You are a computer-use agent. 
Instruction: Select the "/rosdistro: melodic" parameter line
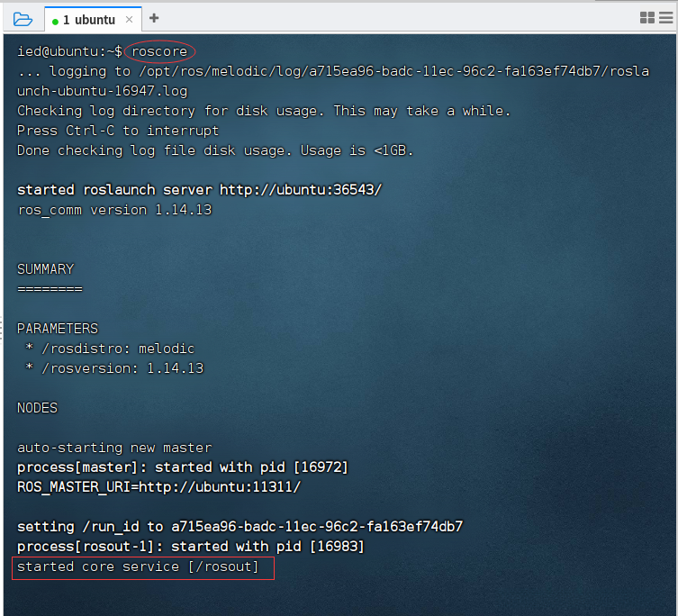[113, 349]
